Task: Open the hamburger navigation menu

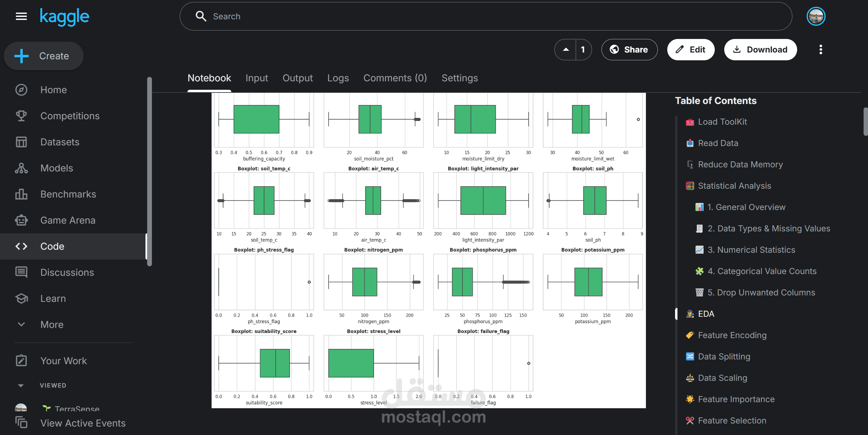Action: pos(21,16)
